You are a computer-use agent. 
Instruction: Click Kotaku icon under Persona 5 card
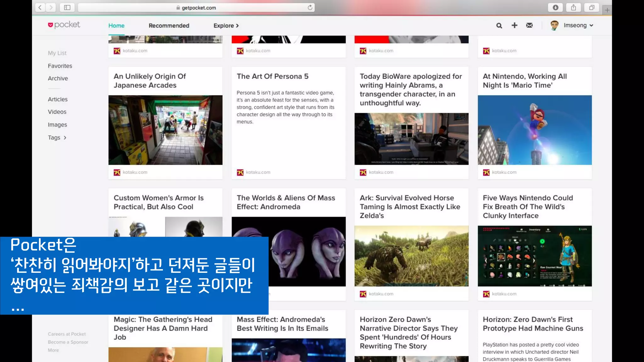(240, 173)
